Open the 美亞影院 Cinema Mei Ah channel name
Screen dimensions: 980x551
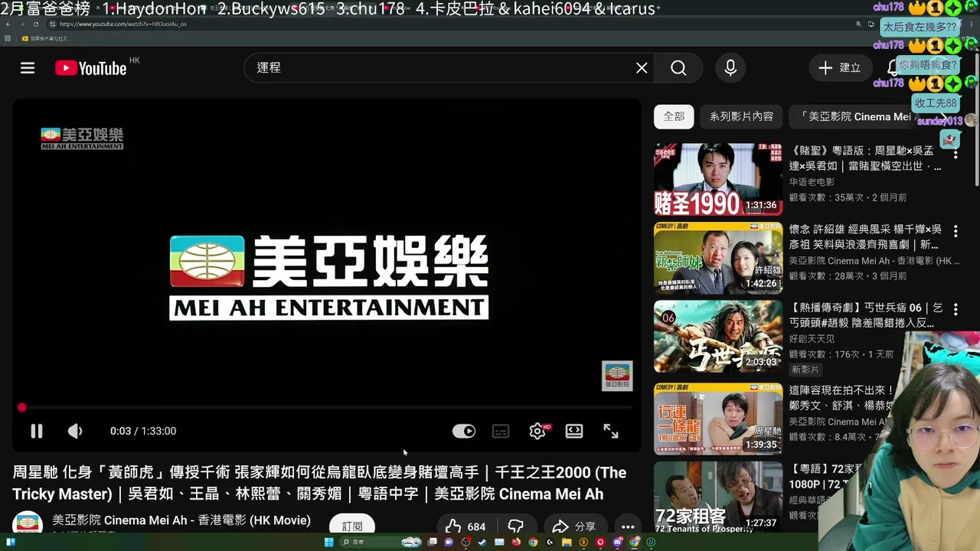click(x=181, y=520)
